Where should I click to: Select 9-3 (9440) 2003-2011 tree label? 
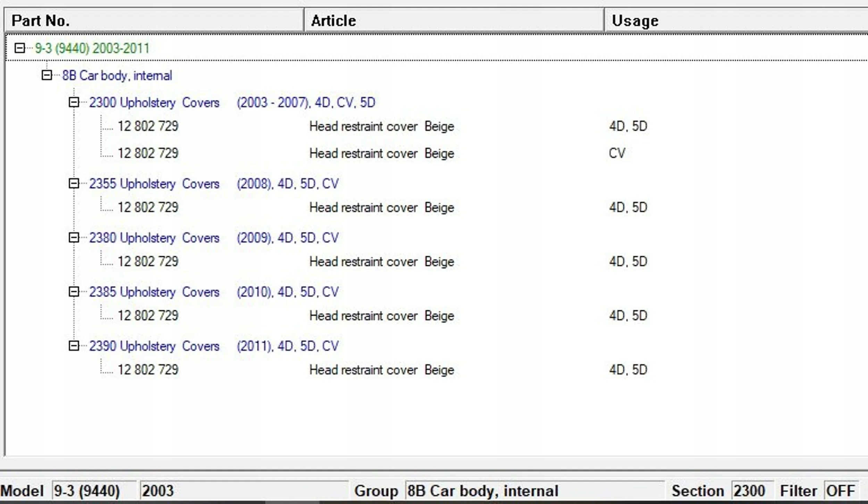click(x=92, y=48)
